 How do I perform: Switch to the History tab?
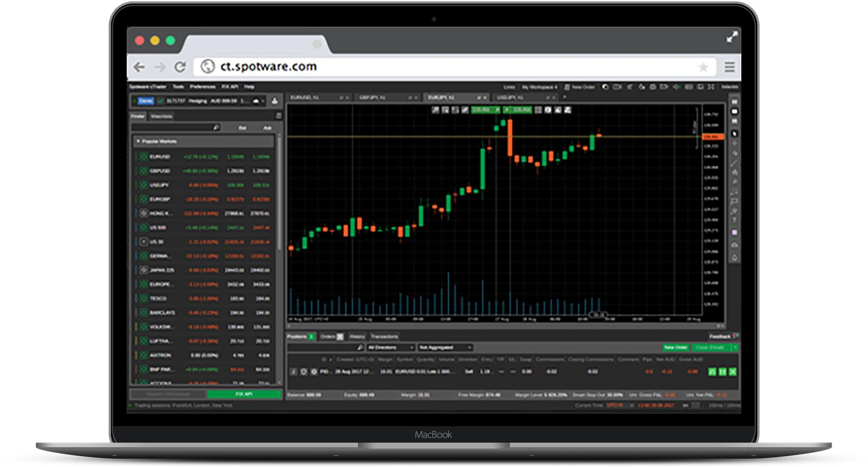coord(357,337)
